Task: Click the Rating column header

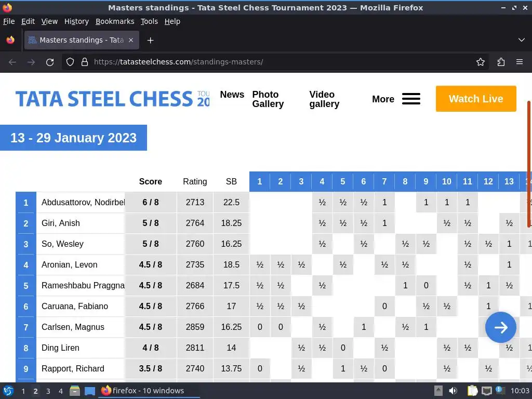Action: (195, 181)
